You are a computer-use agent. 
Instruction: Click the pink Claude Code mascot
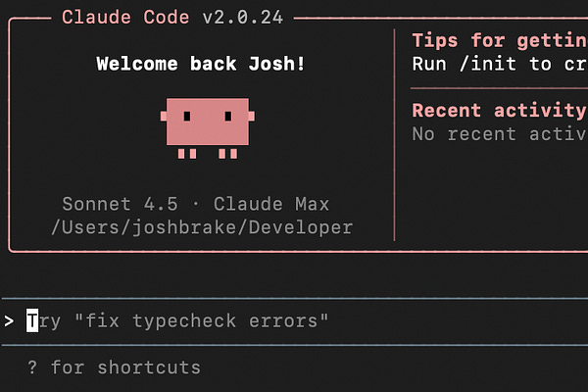pos(208,128)
